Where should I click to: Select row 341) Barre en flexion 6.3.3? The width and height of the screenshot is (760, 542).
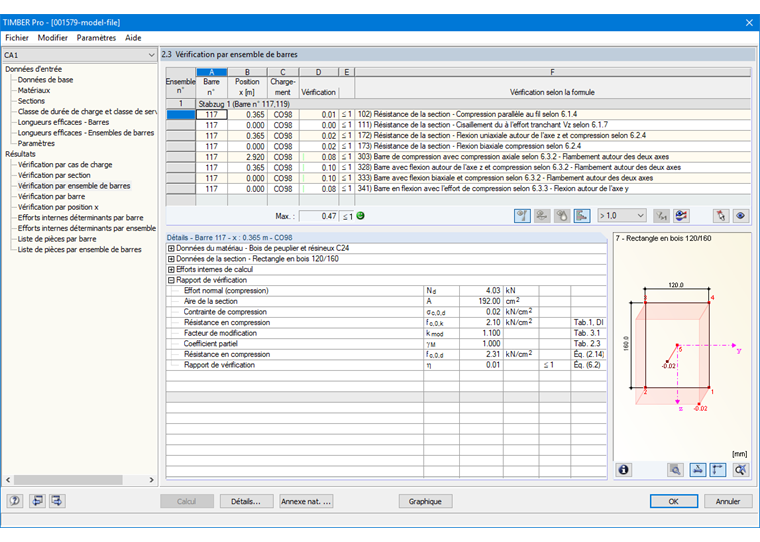(x=459, y=189)
